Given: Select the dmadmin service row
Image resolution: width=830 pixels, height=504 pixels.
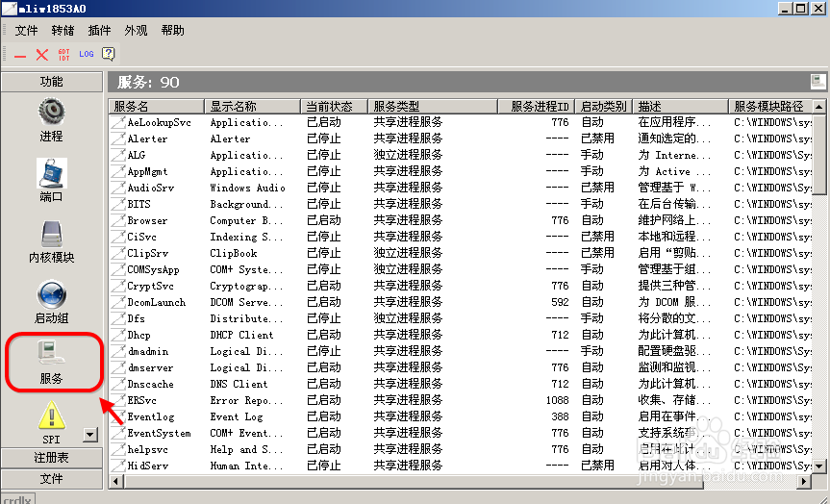Looking at the screenshot, I should [460, 351].
